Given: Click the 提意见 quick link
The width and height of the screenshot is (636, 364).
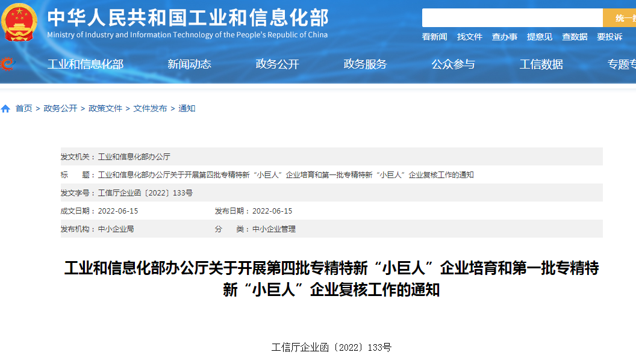Looking at the screenshot, I should click(540, 37).
